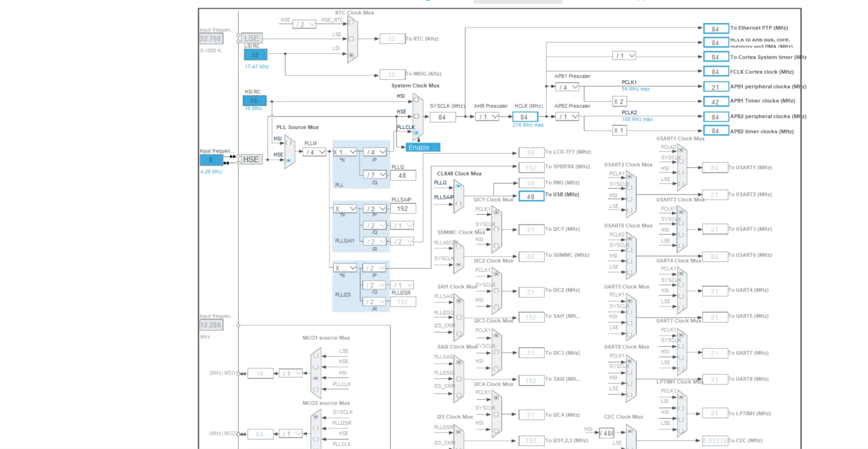Viewport: 868px width, 449px height.
Task: Click the APB2 peripheral clocks value field
Action: point(716,117)
